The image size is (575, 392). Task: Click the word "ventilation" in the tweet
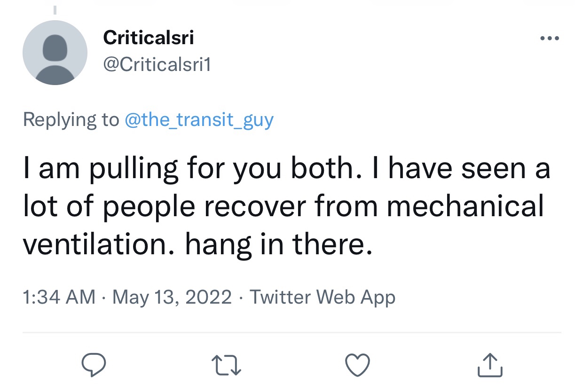click(97, 244)
